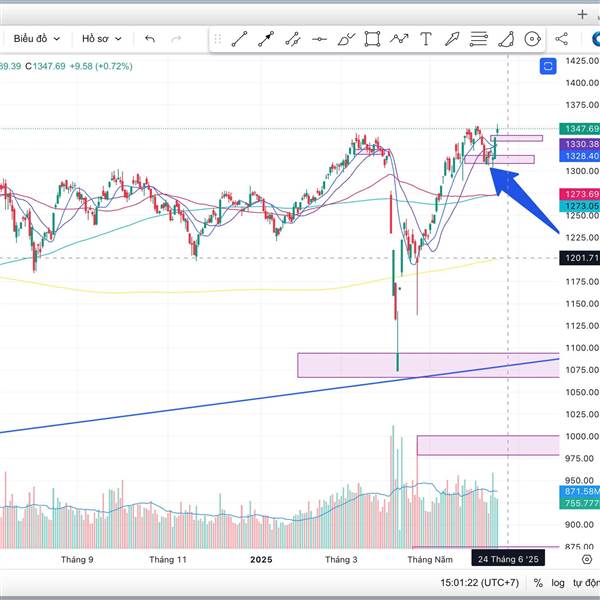Open the Biểu đồ dropdown menu
600x600 pixels.
(37, 39)
